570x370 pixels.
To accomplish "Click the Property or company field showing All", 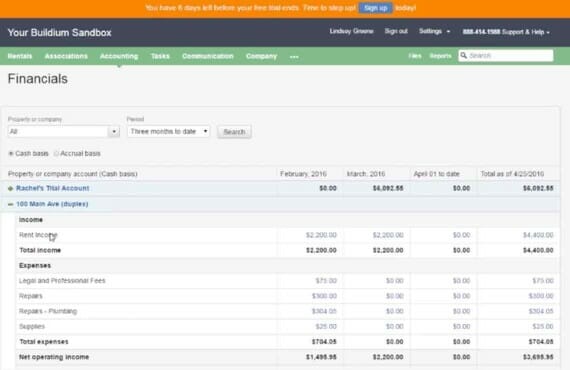I will click(x=58, y=131).
